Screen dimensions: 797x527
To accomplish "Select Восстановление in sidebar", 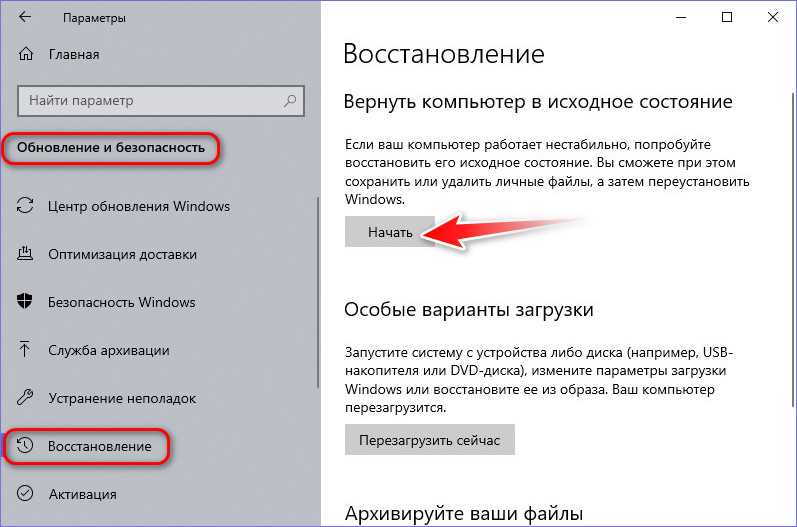I will pyautogui.click(x=100, y=446).
